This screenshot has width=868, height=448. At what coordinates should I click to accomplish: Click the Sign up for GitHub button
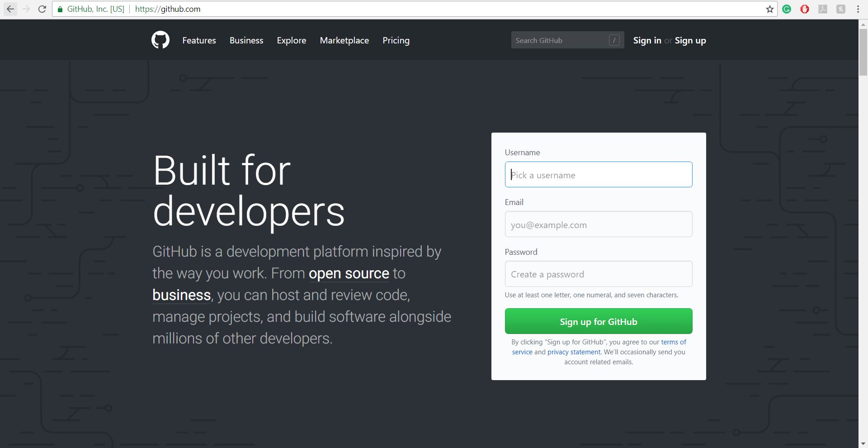pos(599,321)
